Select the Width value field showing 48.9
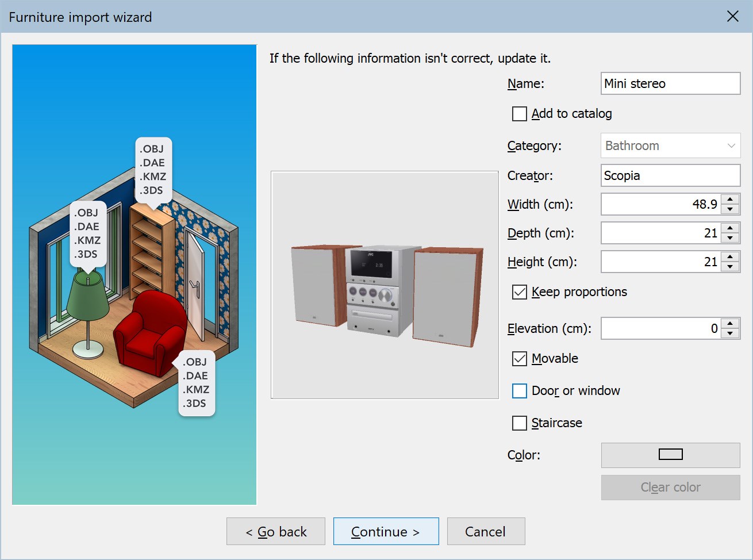 661,204
